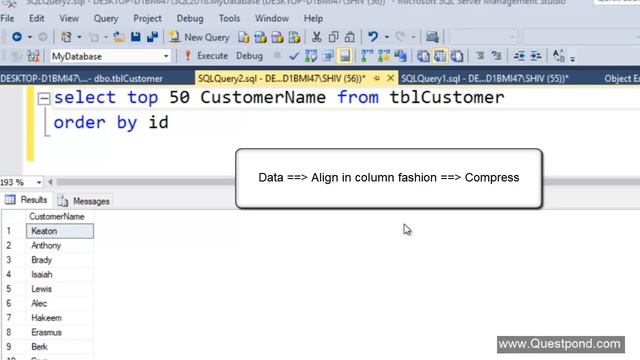The width and height of the screenshot is (640, 360).
Task: Open the Help menu
Action: point(313,18)
